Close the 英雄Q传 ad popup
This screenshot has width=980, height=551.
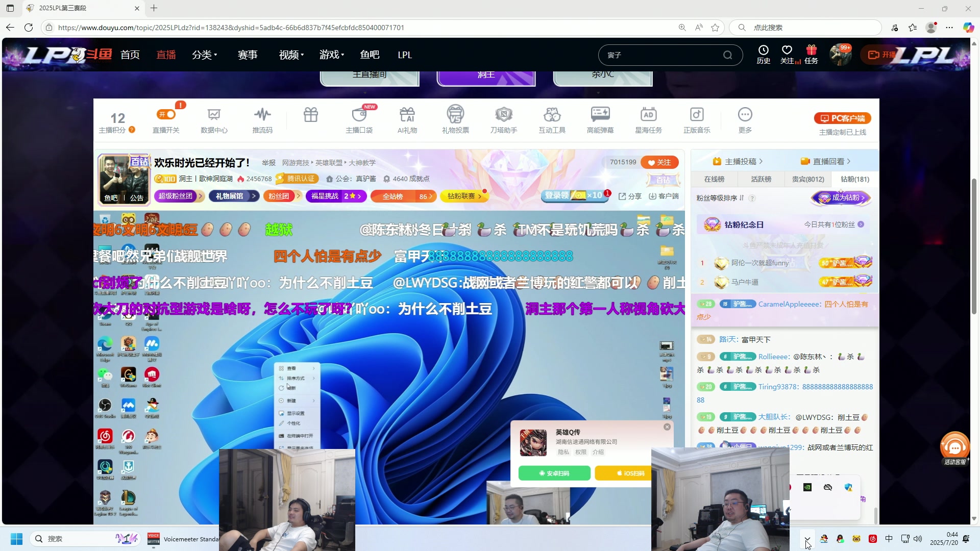667,427
